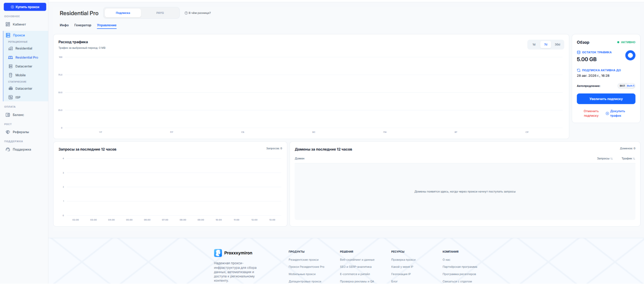Click the Mobile phone icon in sidebar
Viewport: 644px width, 284px height.
(11, 75)
